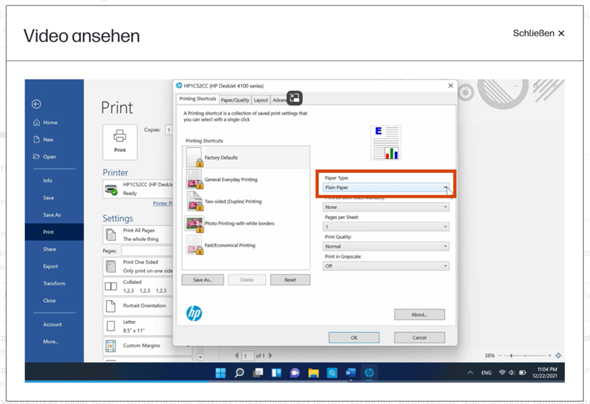Select the Factory Defaults shortcut
The height and width of the screenshot is (404, 590).
pos(246,157)
